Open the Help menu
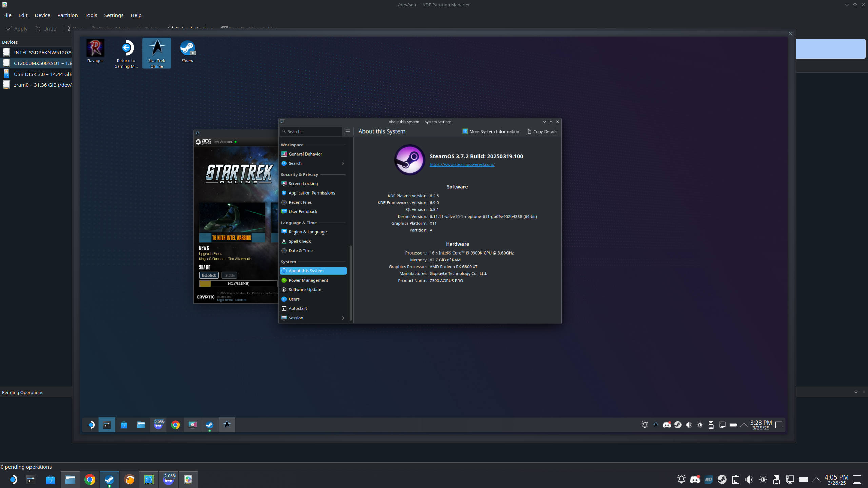This screenshot has width=868, height=488. point(136,15)
